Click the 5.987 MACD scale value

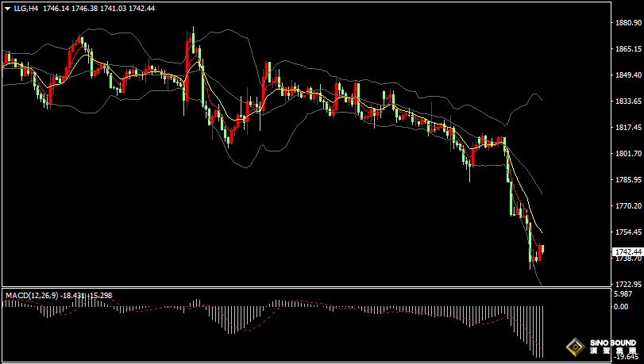coord(623,294)
